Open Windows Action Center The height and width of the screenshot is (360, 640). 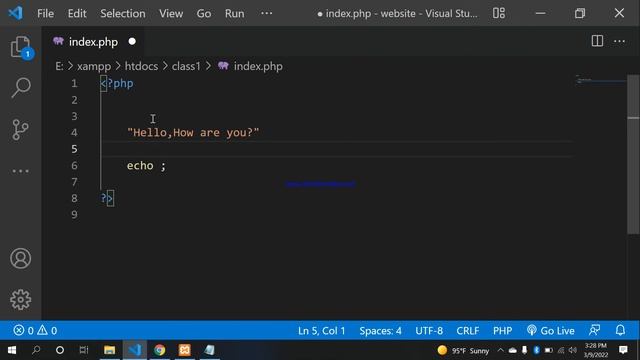point(623,350)
